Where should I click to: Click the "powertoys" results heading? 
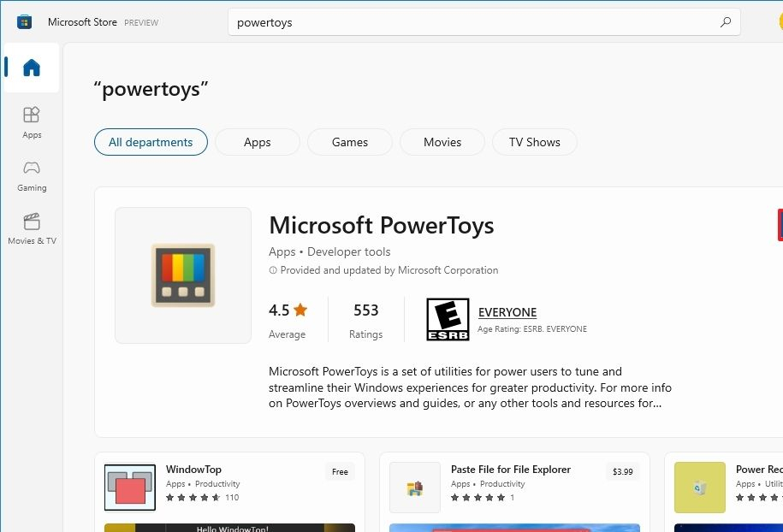151,90
